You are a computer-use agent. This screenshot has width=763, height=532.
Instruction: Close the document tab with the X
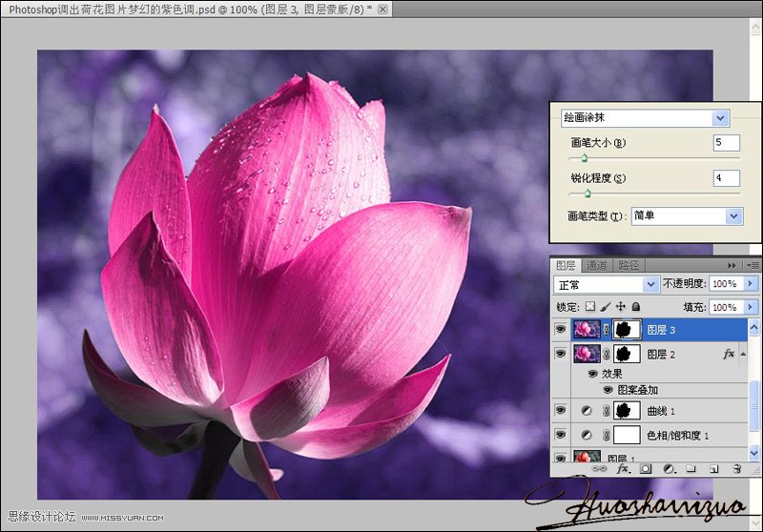383,10
